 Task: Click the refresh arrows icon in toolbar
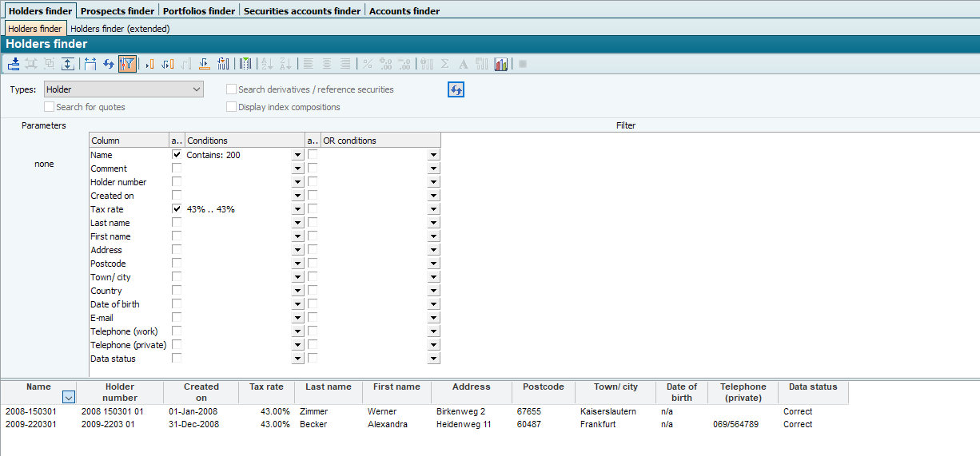click(109, 64)
